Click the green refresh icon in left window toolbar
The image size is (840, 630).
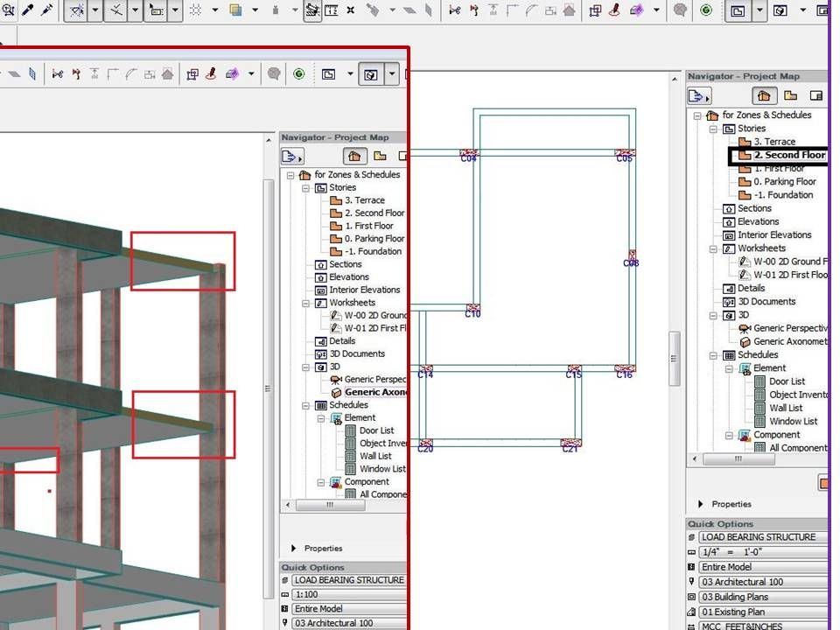click(x=299, y=73)
